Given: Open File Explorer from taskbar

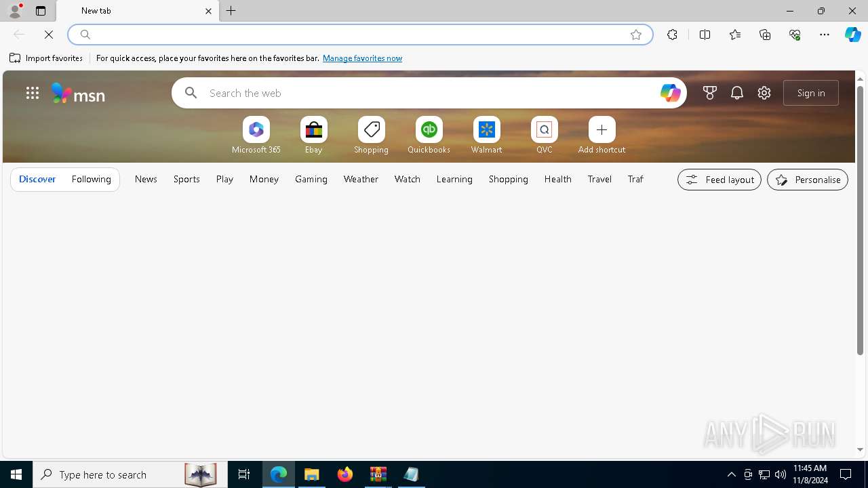Looking at the screenshot, I should click(312, 474).
